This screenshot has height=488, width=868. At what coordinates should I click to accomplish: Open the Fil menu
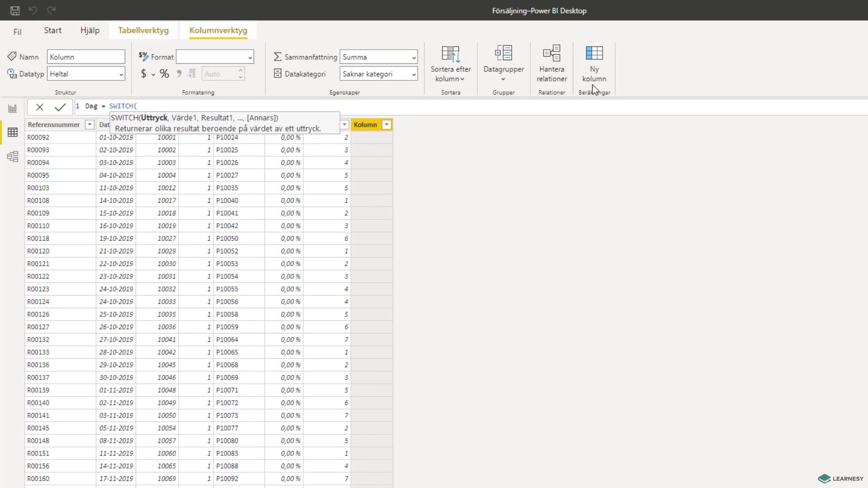[x=17, y=32]
